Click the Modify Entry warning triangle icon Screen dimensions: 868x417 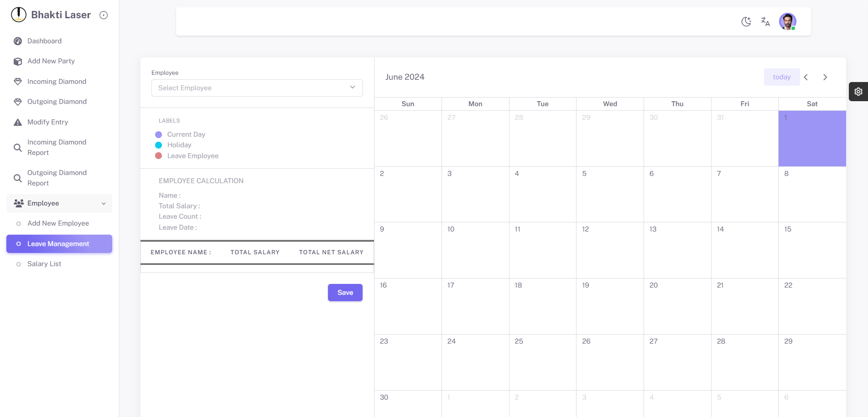(x=18, y=122)
